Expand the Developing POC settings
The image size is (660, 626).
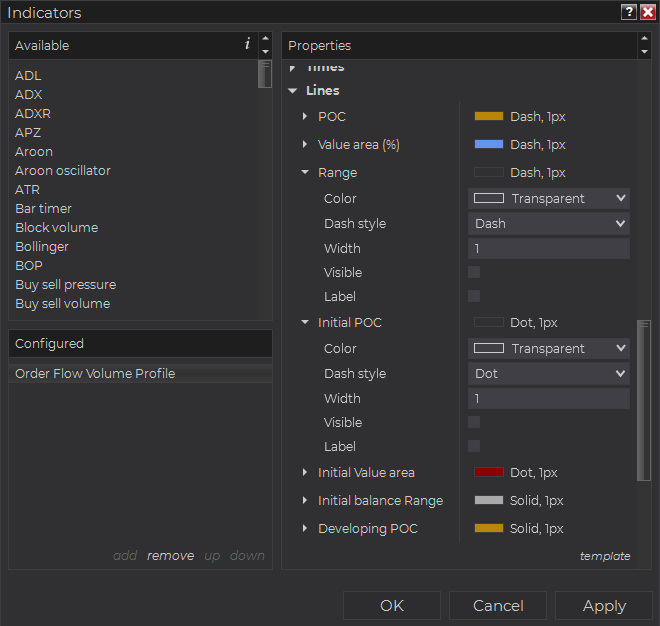[x=305, y=529]
